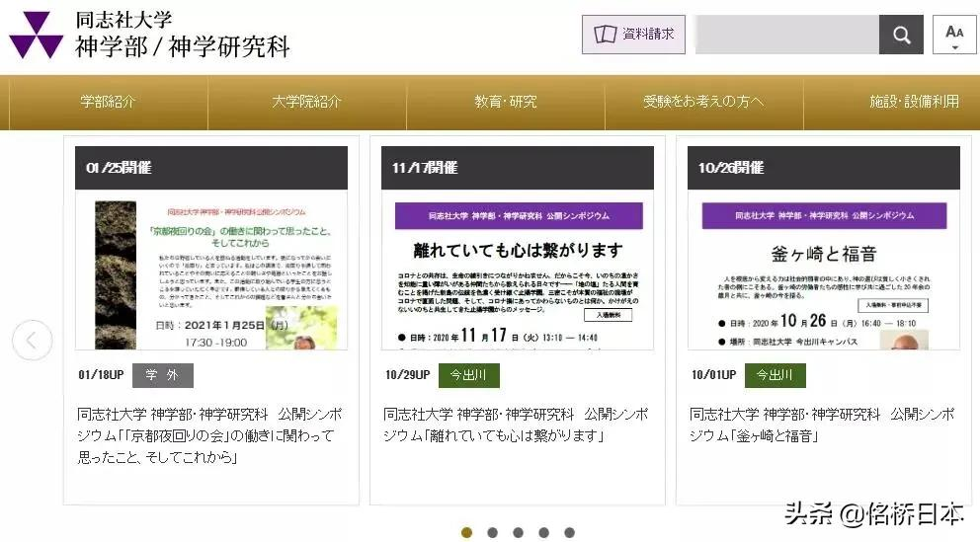Select the first carousel dot
The image size is (980, 542).
467,533
